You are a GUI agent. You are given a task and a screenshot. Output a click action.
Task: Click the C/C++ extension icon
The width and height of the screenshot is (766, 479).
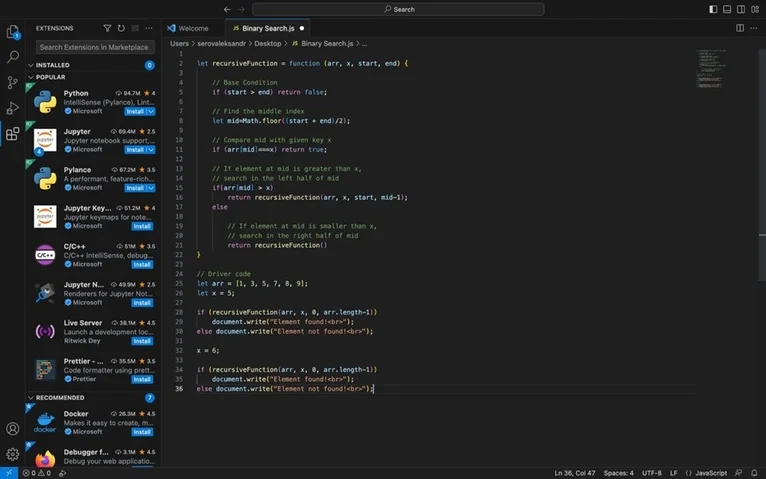point(45,255)
